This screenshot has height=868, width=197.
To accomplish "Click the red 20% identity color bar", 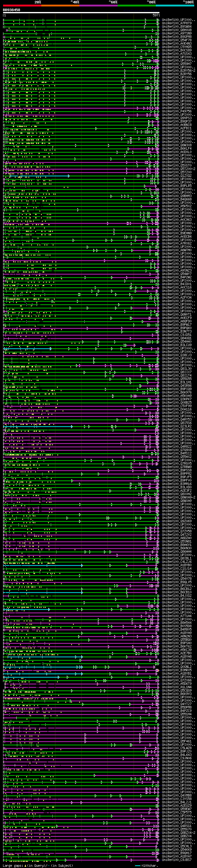I will [x=22, y=6].
